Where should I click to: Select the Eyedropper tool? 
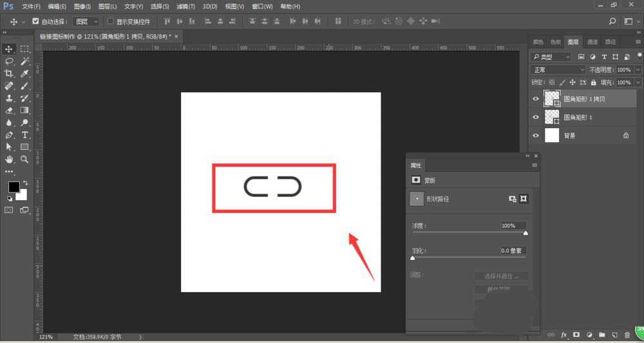point(25,74)
